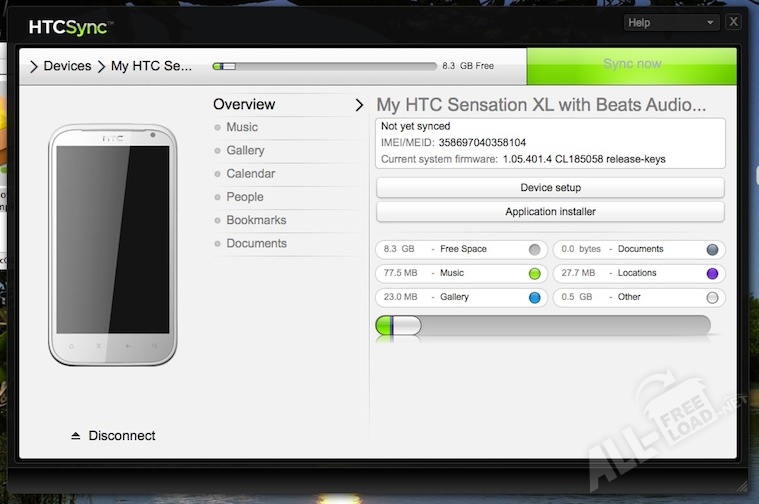The height and width of the screenshot is (504, 759).
Task: Click the bullet icon next to Calendar
Action: pyautogui.click(x=218, y=174)
